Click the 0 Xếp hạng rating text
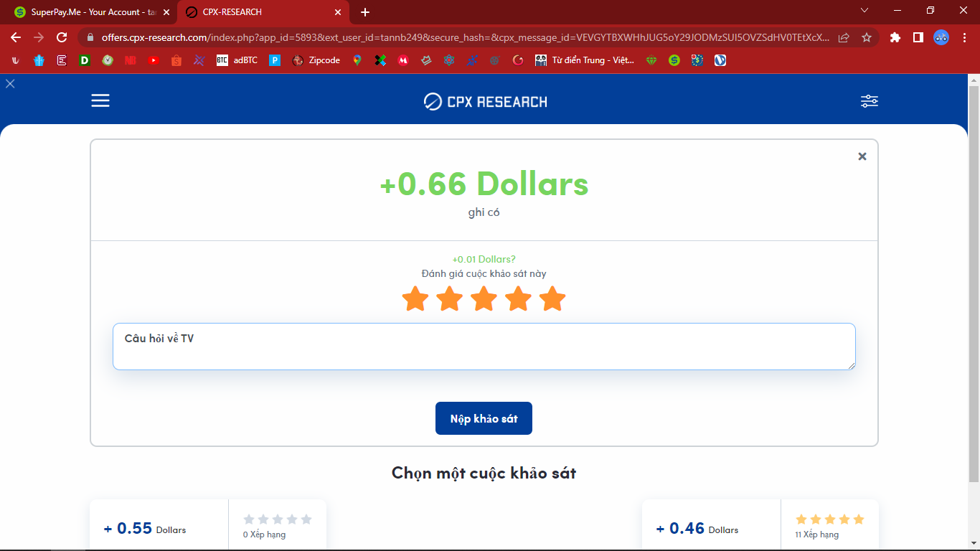This screenshot has width=980, height=551. 265,534
